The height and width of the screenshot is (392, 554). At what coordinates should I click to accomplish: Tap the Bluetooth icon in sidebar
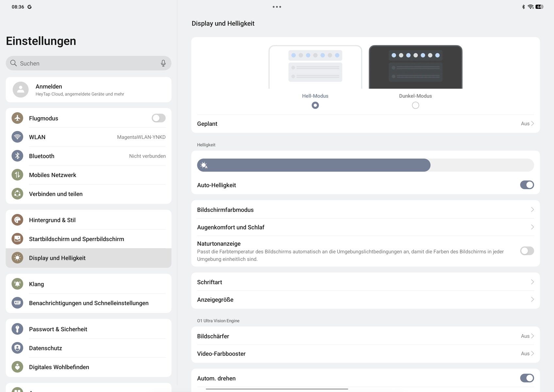click(17, 156)
